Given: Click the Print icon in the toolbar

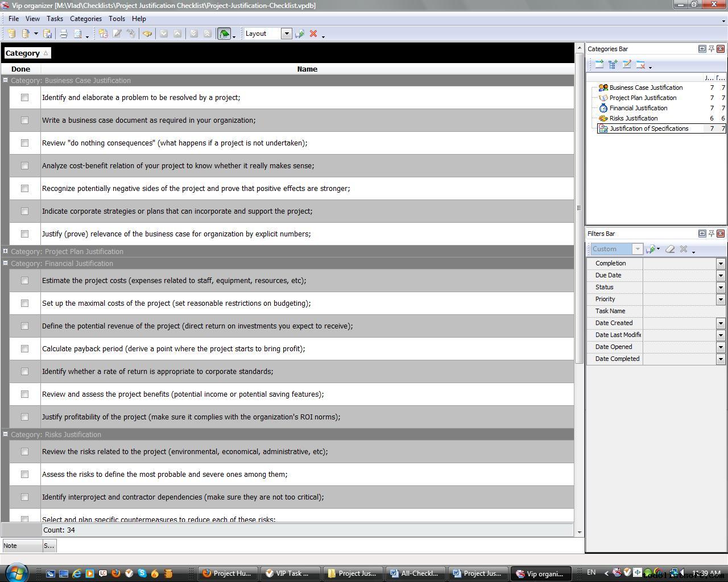Looking at the screenshot, I should pyautogui.click(x=64, y=34).
